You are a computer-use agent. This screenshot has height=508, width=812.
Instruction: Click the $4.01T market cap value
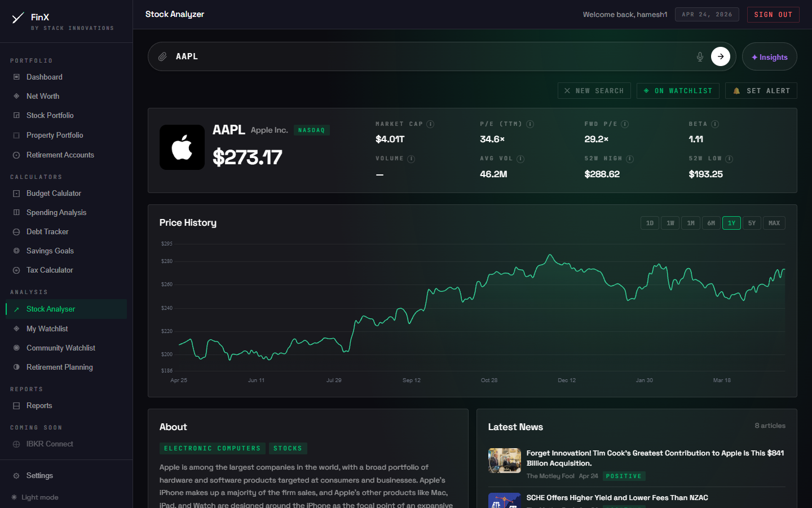[390, 139]
